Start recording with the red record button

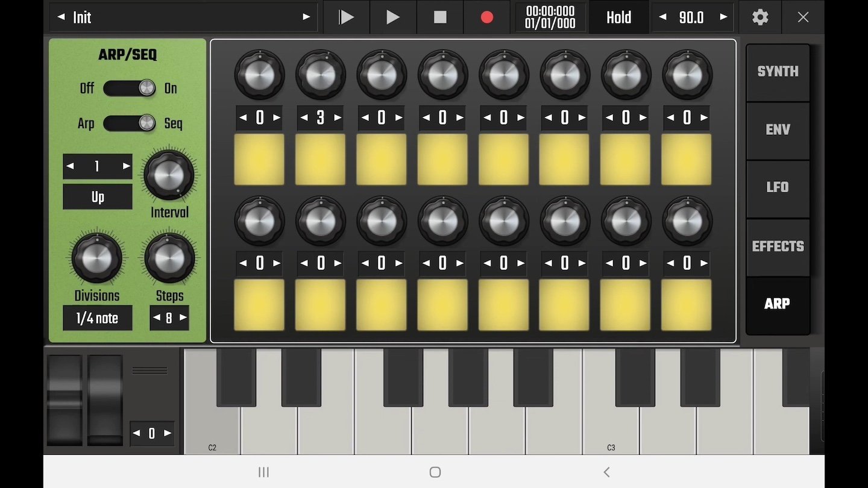pos(487,17)
